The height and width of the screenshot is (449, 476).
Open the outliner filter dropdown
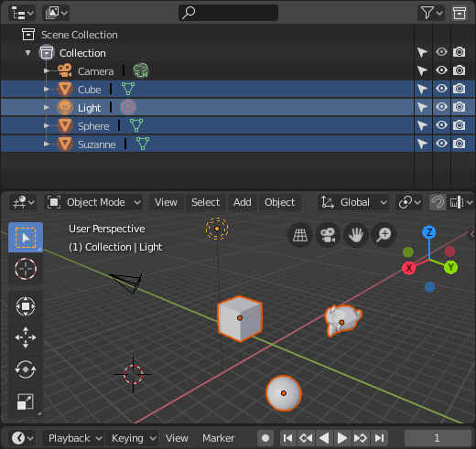tap(431, 13)
